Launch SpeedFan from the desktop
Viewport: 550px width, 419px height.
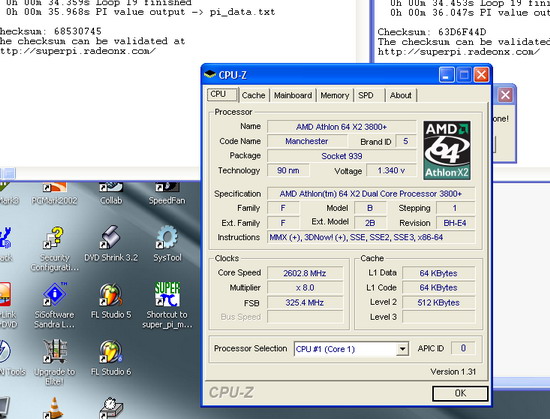coord(167,194)
